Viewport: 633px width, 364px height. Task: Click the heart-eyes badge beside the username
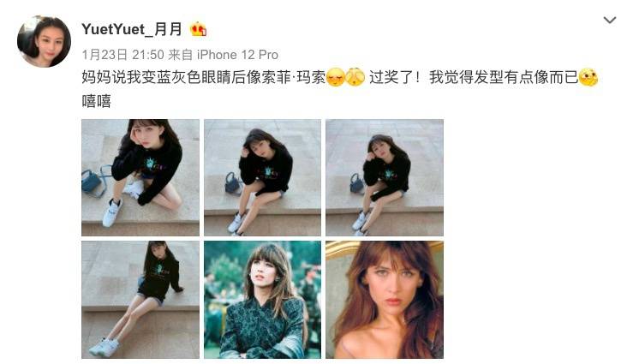coord(198,29)
